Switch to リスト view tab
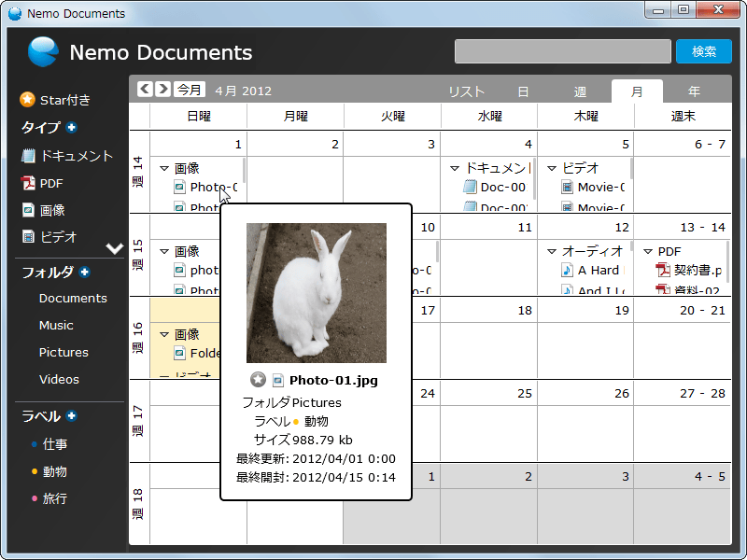This screenshot has width=747, height=560. (x=466, y=91)
